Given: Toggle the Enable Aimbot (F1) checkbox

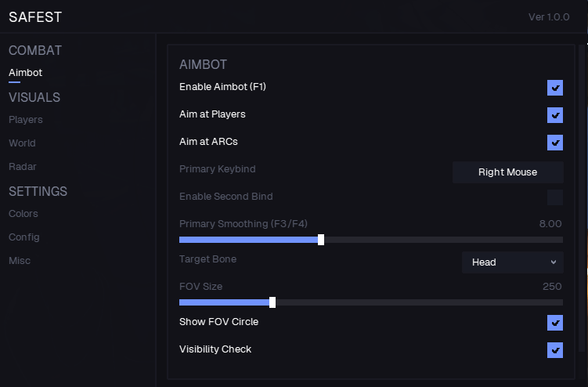Looking at the screenshot, I should tap(555, 87).
